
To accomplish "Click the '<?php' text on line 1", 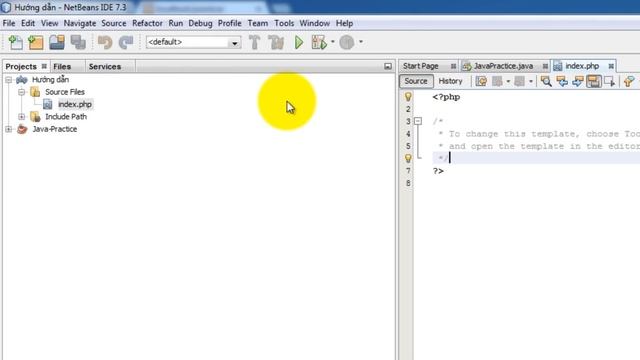I will click(446, 97).
